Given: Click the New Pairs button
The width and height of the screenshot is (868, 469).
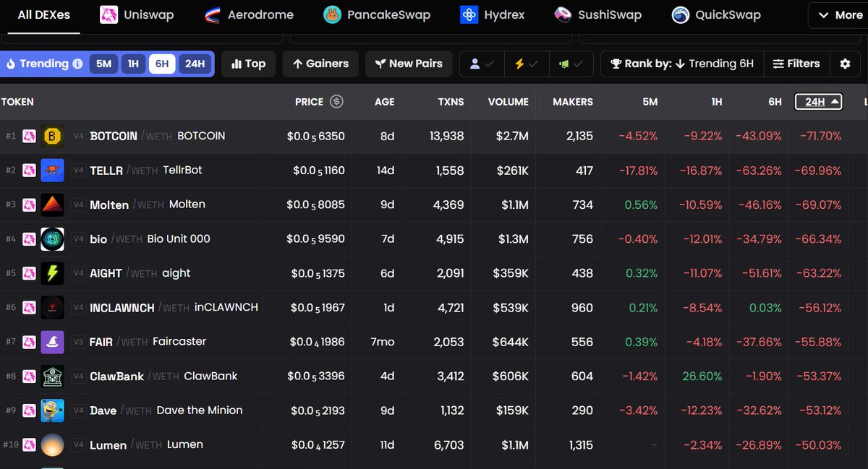Looking at the screenshot, I should coord(409,64).
